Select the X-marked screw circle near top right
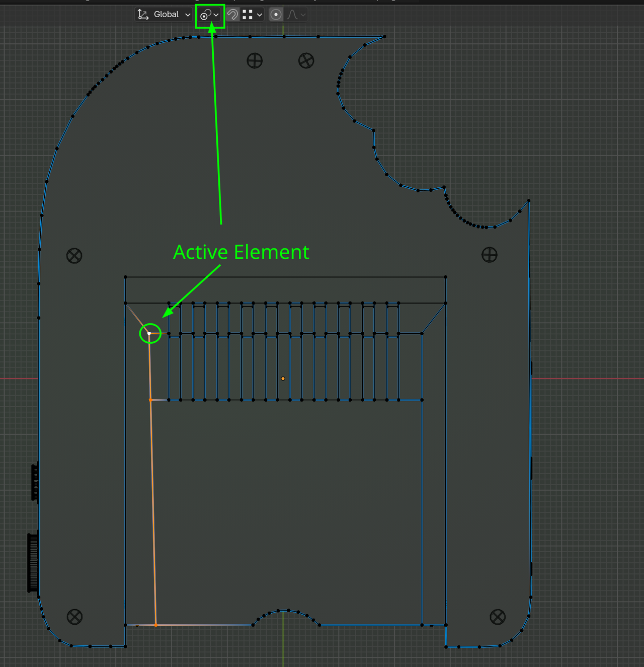 pyautogui.click(x=306, y=60)
